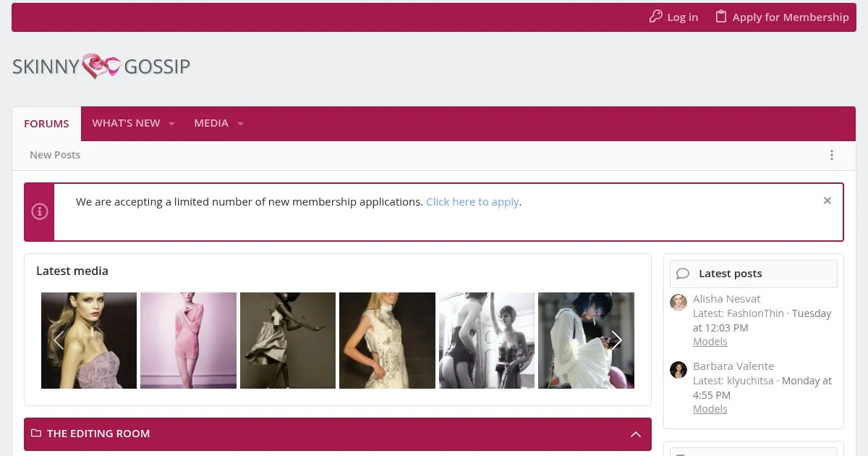The height and width of the screenshot is (456, 868).
Task: Click Barbara Valente's profile picture
Action: (678, 370)
